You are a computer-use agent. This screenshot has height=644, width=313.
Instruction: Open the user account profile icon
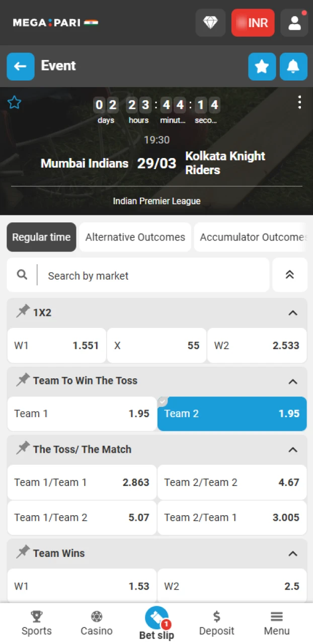pyautogui.click(x=294, y=23)
